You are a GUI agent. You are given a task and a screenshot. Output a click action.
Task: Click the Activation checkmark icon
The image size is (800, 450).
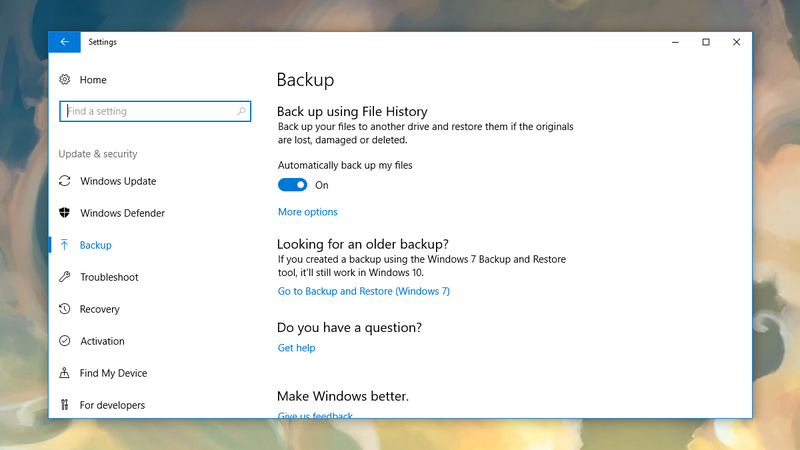pyautogui.click(x=64, y=341)
